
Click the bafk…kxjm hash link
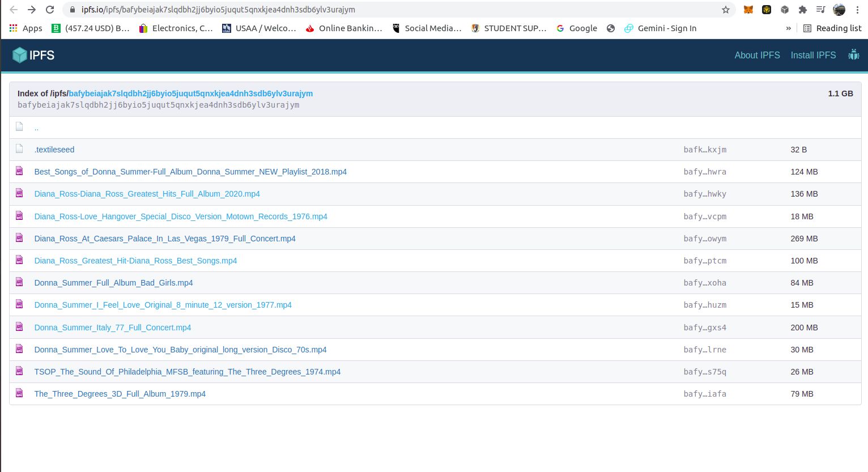tap(705, 150)
